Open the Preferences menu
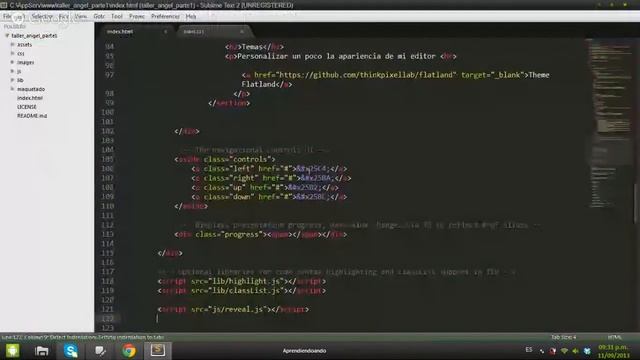Image resolution: width=640 pixels, height=360 pixels. [x=165, y=17]
